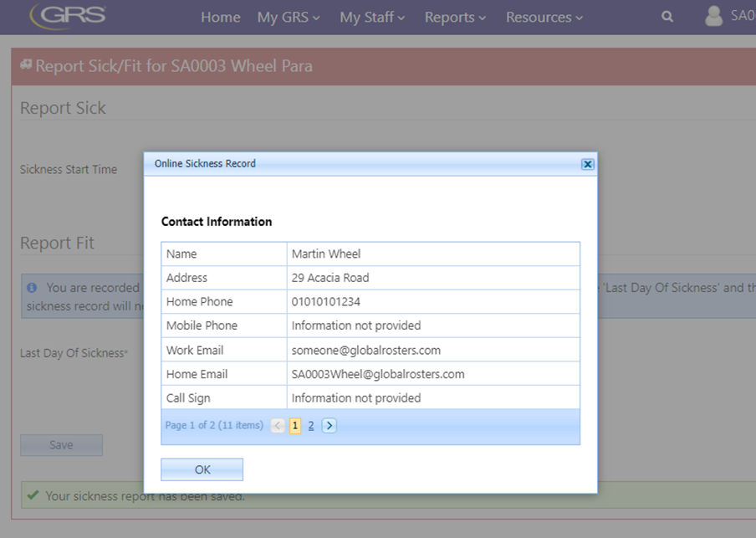Click the ambulance icon beside report title
756x538 pixels.
pos(26,64)
